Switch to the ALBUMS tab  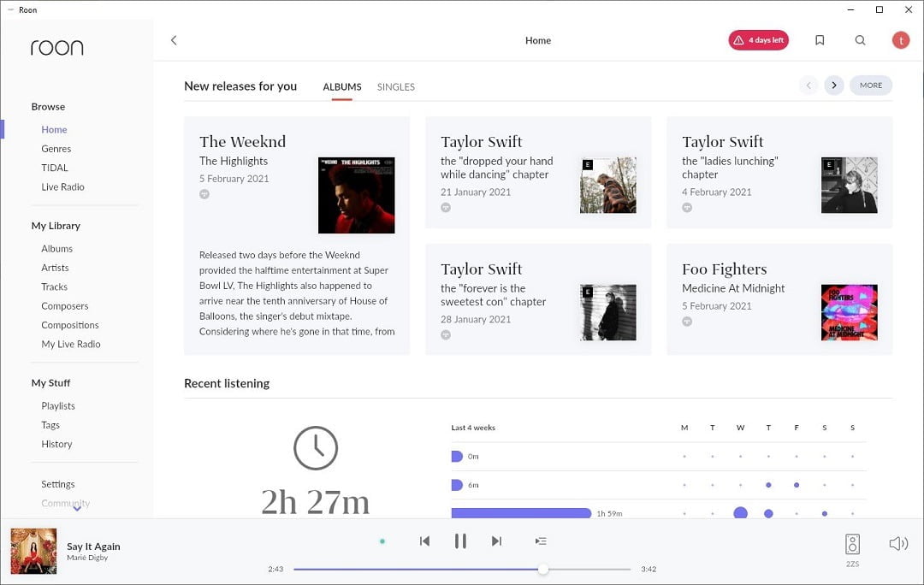point(341,86)
